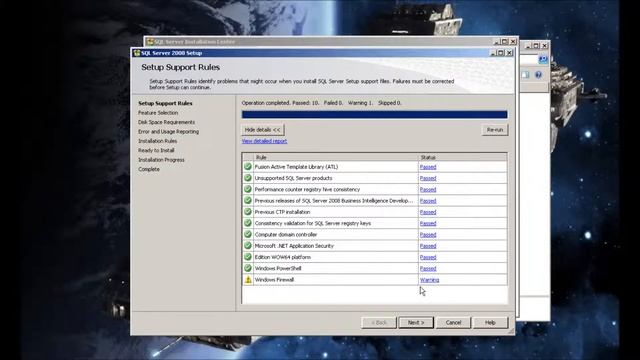Click the check icon for Consistency validation for SQL Server registry keys

point(248,223)
